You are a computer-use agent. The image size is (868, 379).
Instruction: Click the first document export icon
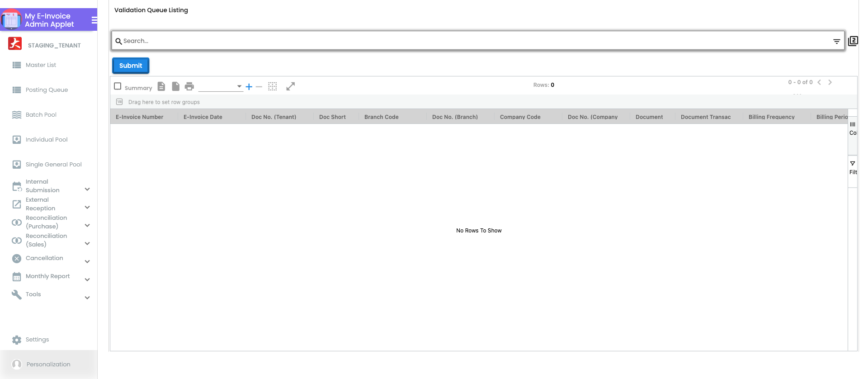161,86
